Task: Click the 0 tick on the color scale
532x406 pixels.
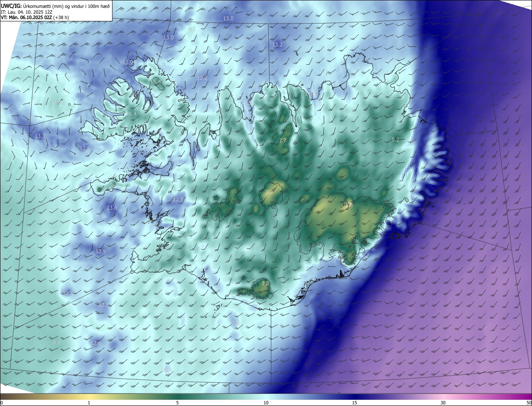Action: (2, 403)
